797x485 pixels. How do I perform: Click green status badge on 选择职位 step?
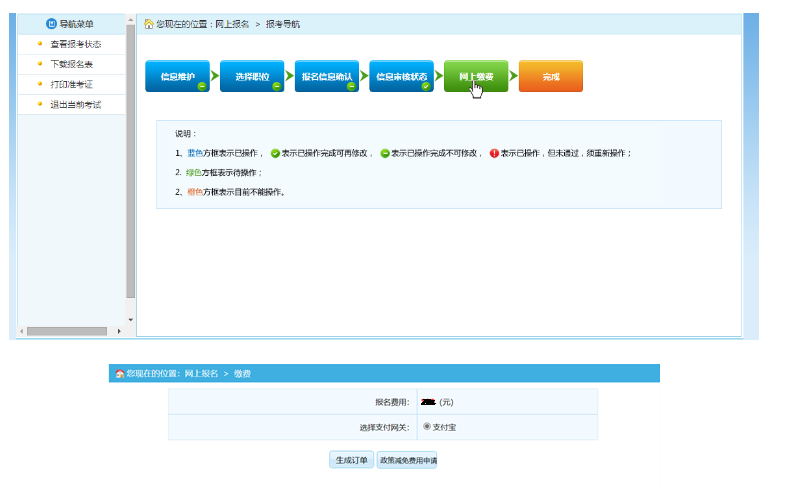tap(277, 87)
